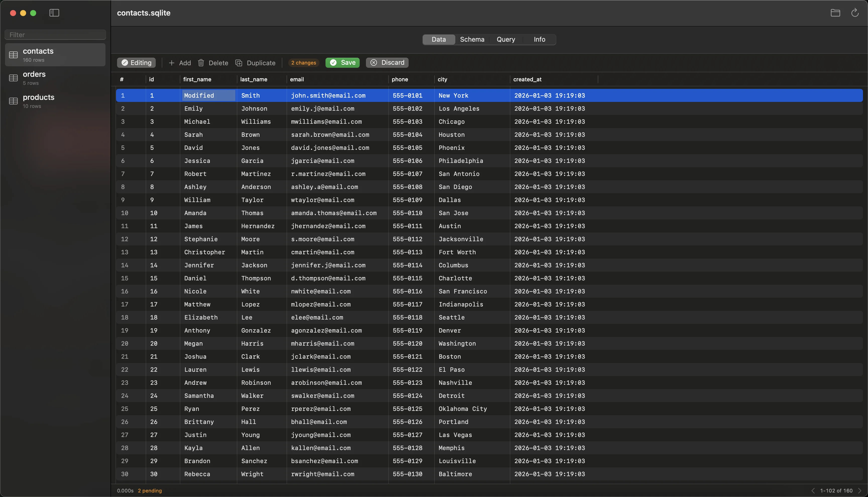Click the Discard button

(x=387, y=63)
